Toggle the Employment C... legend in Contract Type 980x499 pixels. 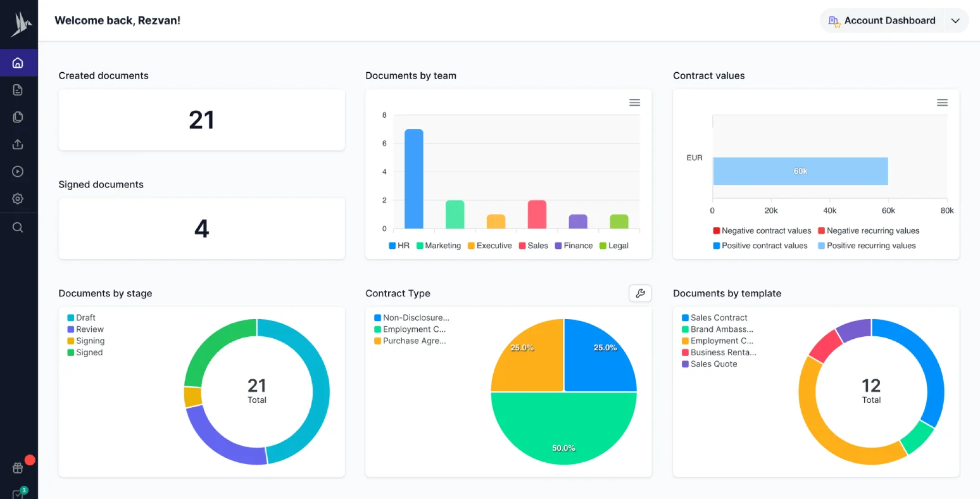(x=410, y=329)
